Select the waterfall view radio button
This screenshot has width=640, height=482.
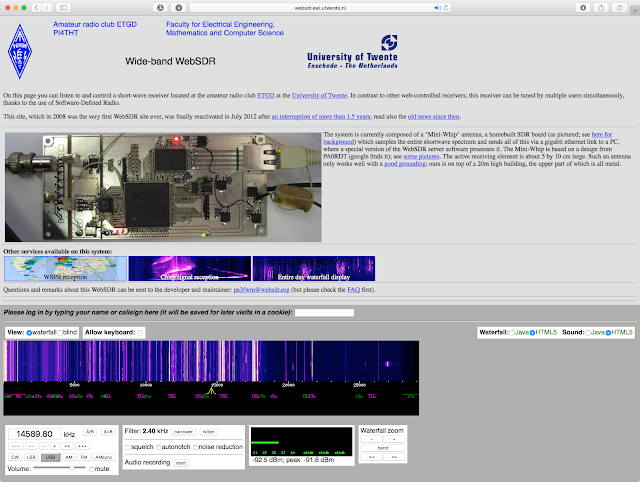29,333
